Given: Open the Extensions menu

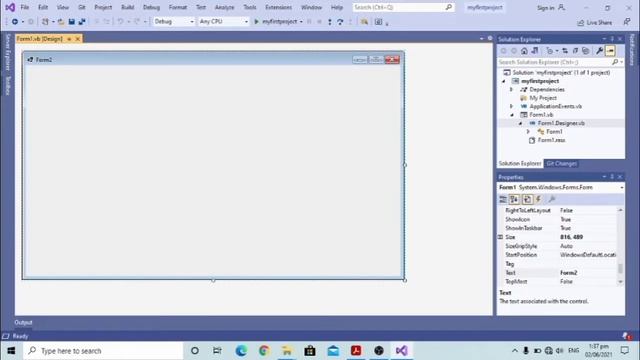Looking at the screenshot, I should tap(278, 7).
